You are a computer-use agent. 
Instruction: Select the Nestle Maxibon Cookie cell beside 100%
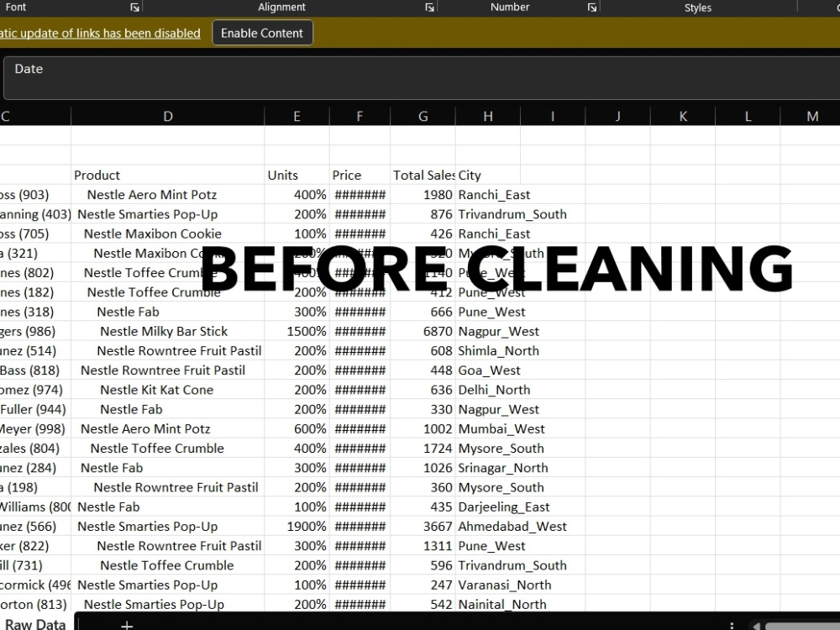coord(168,234)
